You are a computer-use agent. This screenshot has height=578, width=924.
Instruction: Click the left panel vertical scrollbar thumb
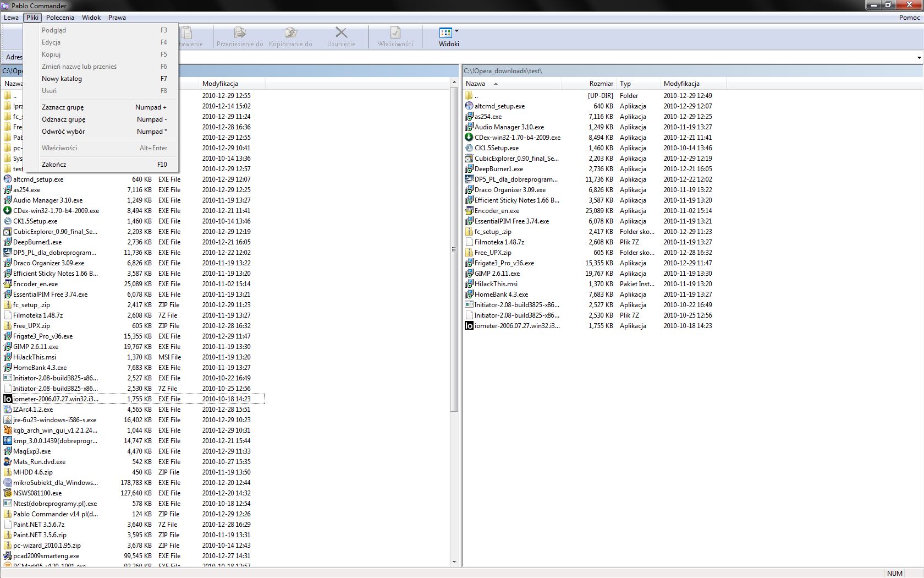click(454, 249)
